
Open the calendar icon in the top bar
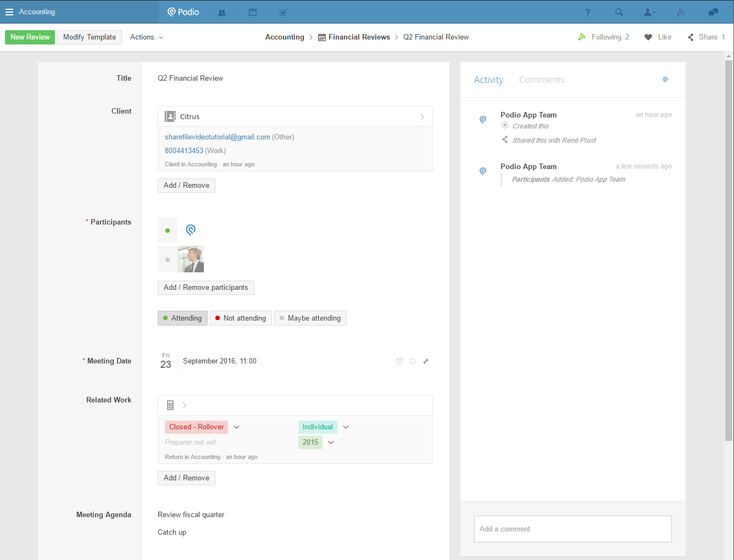pyautogui.click(x=253, y=12)
